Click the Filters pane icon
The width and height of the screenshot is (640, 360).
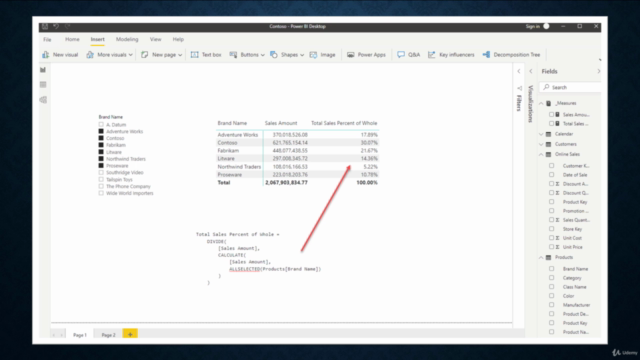[519, 88]
